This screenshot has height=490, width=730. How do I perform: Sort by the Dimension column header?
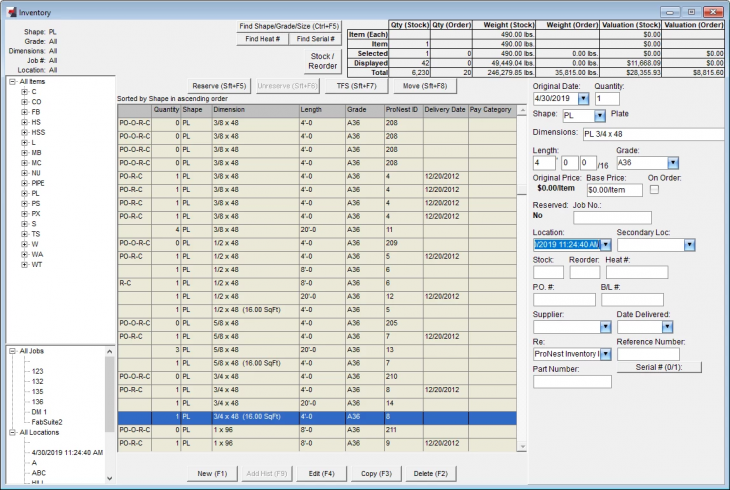256,110
